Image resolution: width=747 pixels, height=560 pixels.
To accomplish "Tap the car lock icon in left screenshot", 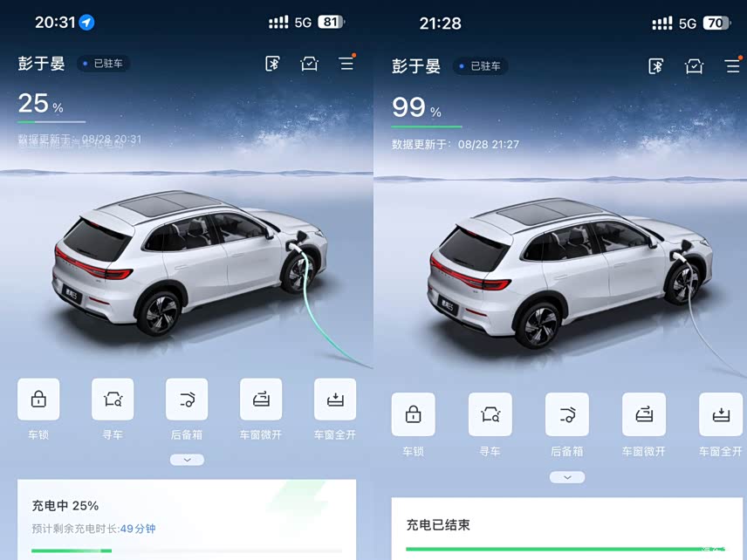I will tap(38, 399).
